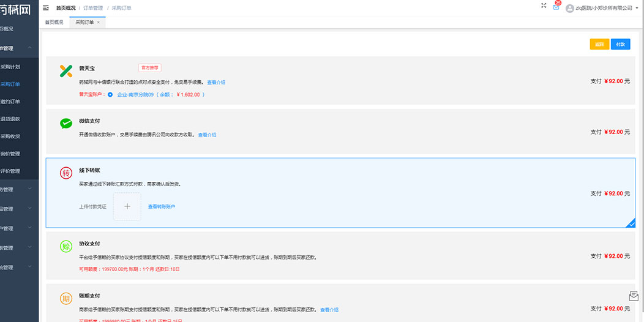Open the floating message icon at bottom right
Screen dimensions: 644x322
634,296
